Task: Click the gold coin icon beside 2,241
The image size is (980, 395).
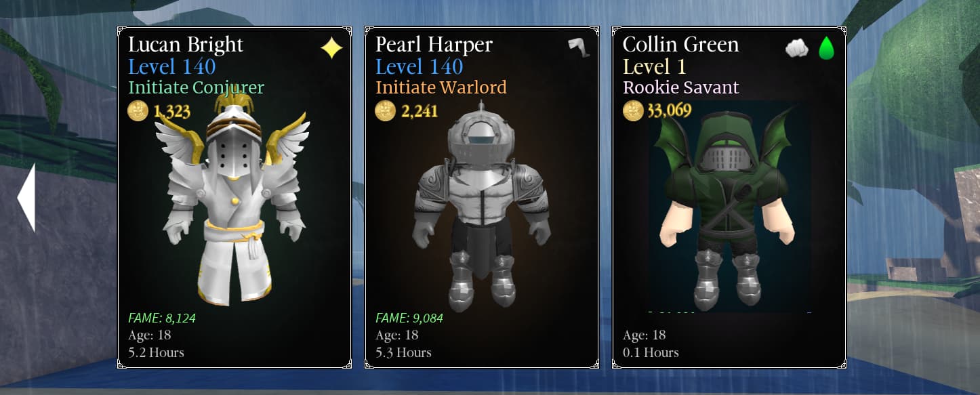Action: (x=386, y=110)
